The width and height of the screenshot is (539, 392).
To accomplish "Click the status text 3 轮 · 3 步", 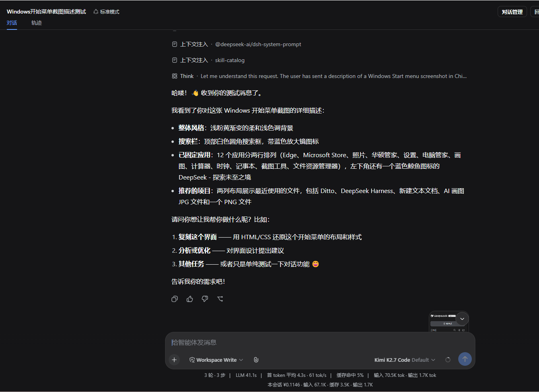I will click(x=215, y=375).
